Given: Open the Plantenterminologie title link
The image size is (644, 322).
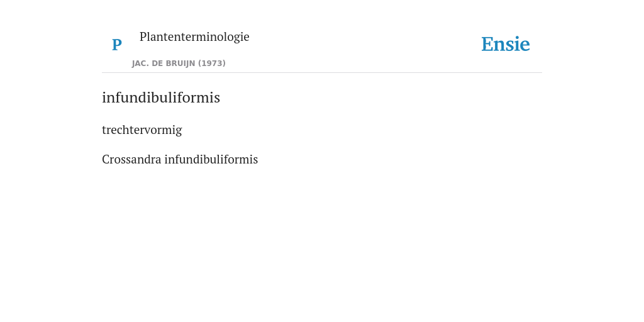Looking at the screenshot, I should coord(194,37).
